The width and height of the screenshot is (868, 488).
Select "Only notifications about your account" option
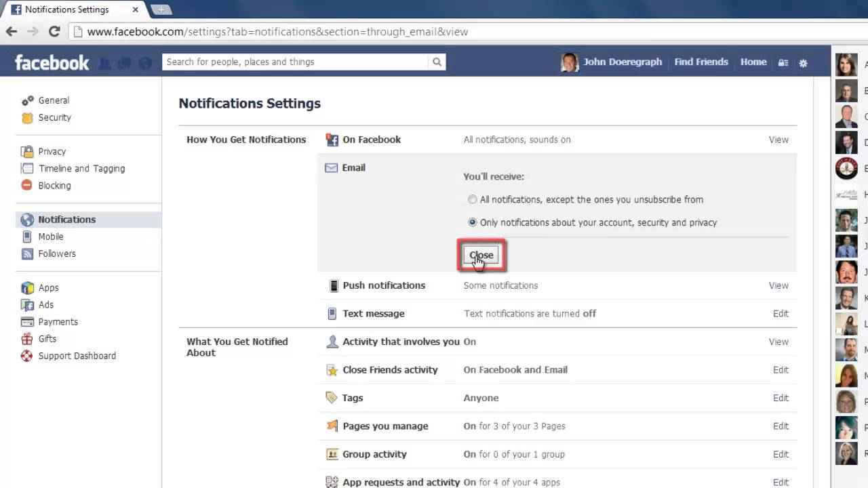pos(473,222)
